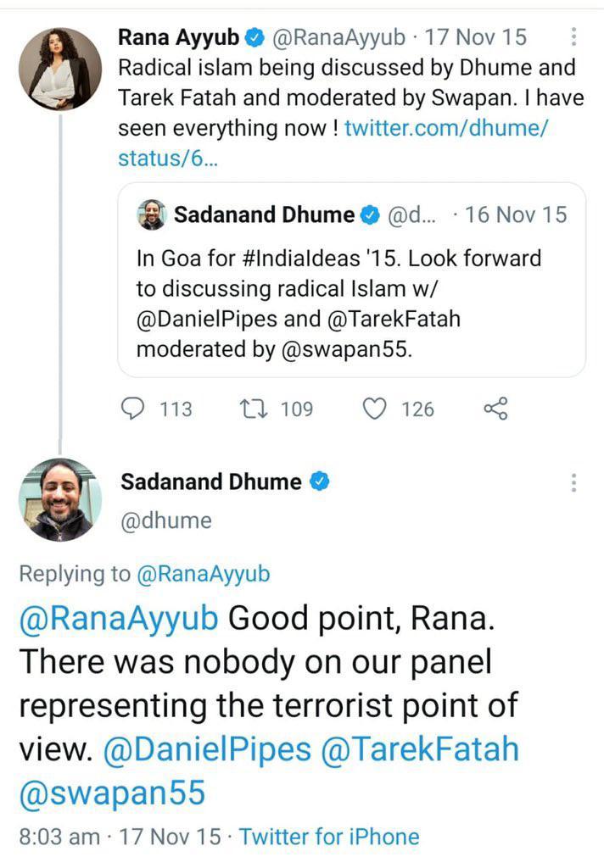The image size is (604, 868).
Task: Retweet Rana Ayyub's tweet
Action: (253, 409)
